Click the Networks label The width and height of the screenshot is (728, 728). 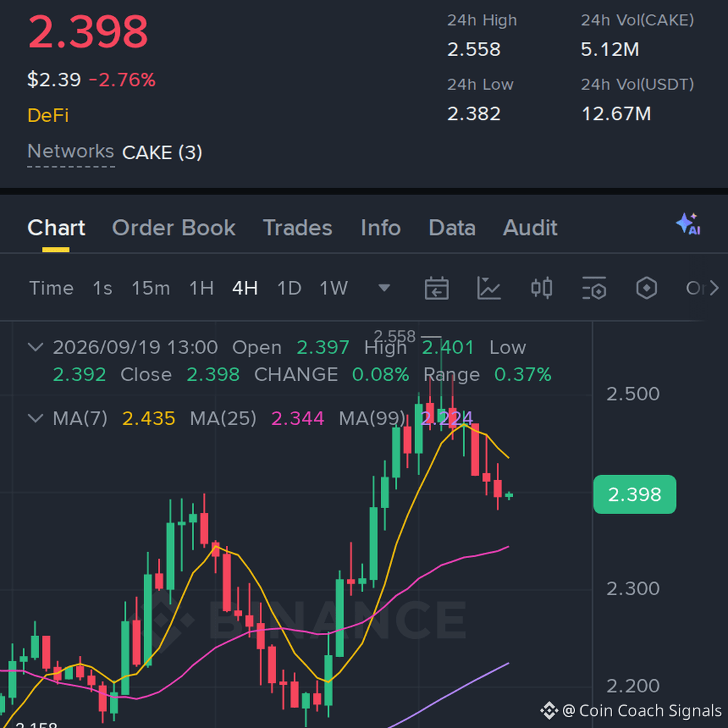tap(71, 152)
